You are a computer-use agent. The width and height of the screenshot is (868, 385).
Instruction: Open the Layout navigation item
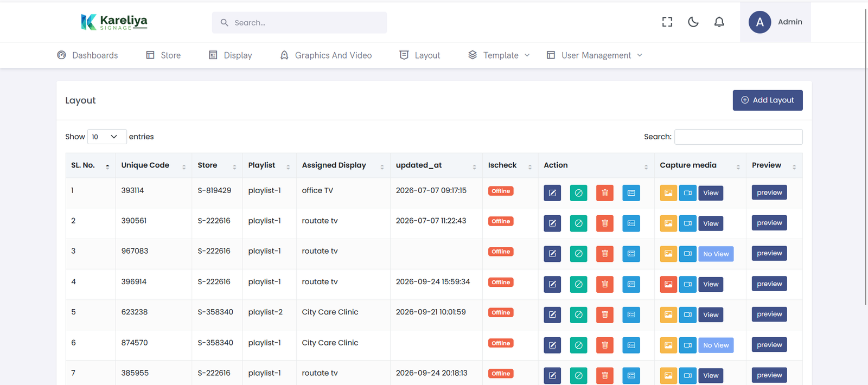420,55
